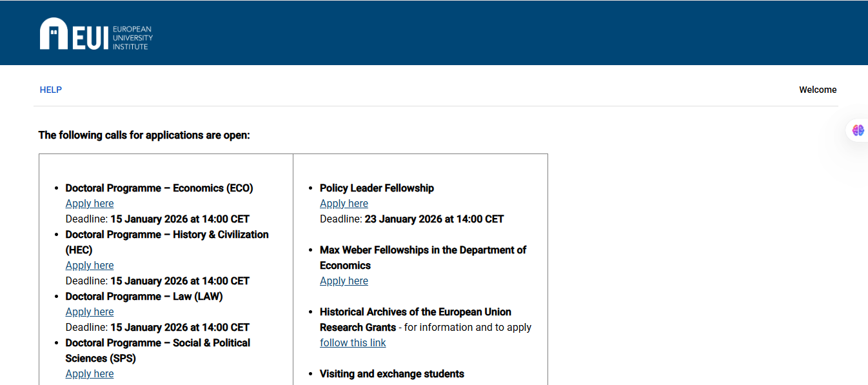Open the brain extension icon on the right edge
Viewport: 868px width, 385px height.
point(858,130)
